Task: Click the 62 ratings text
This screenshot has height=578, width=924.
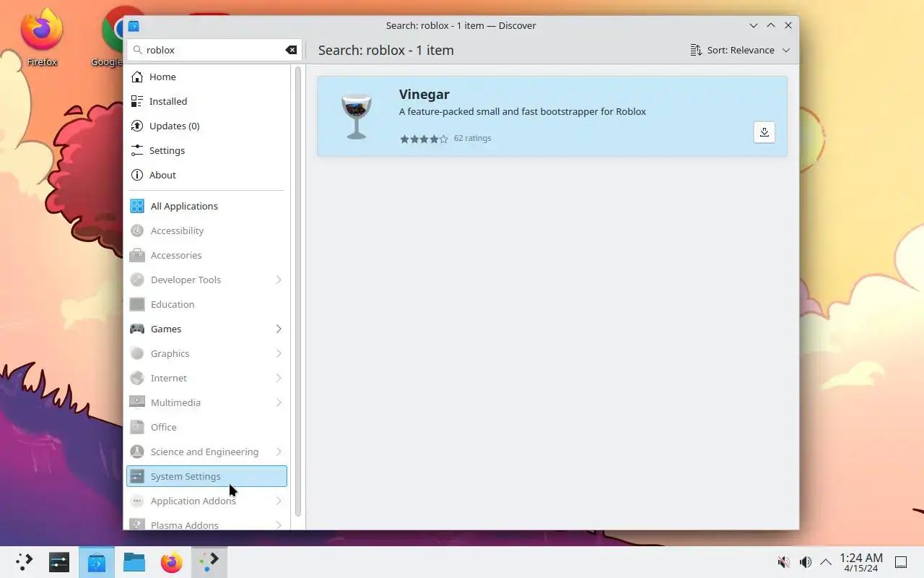Action: 472,138
